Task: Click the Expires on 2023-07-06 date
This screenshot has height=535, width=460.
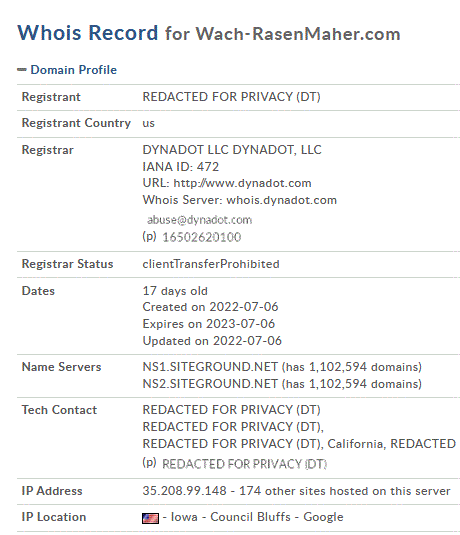Action: click(209, 324)
